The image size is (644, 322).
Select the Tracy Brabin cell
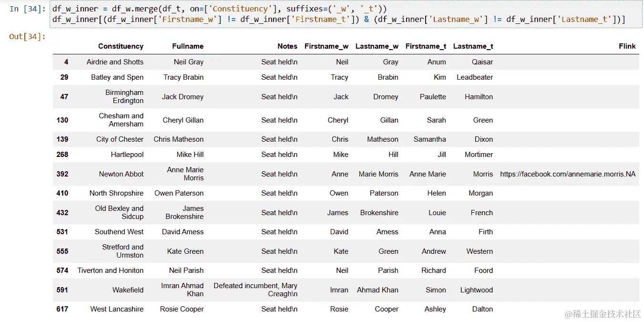click(184, 77)
